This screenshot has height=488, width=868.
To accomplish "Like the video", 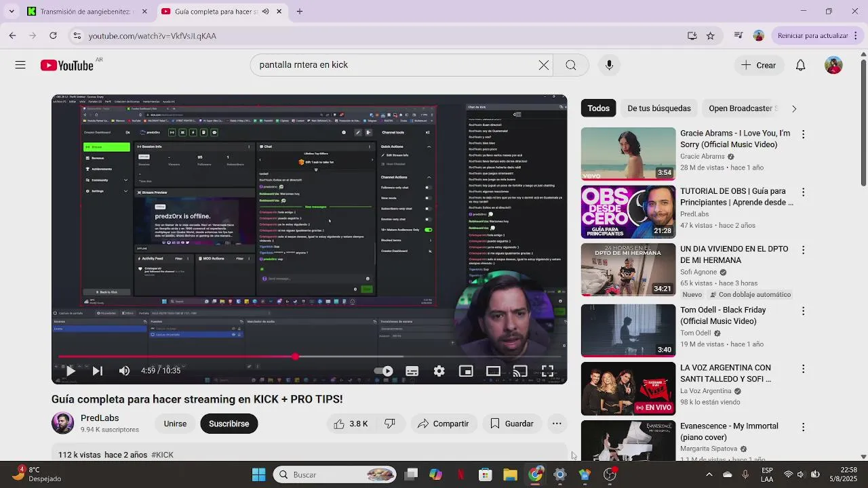I will click(350, 424).
